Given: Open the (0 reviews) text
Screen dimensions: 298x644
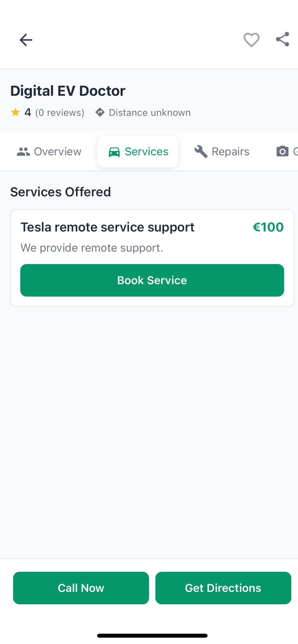Looking at the screenshot, I should pyautogui.click(x=60, y=112).
